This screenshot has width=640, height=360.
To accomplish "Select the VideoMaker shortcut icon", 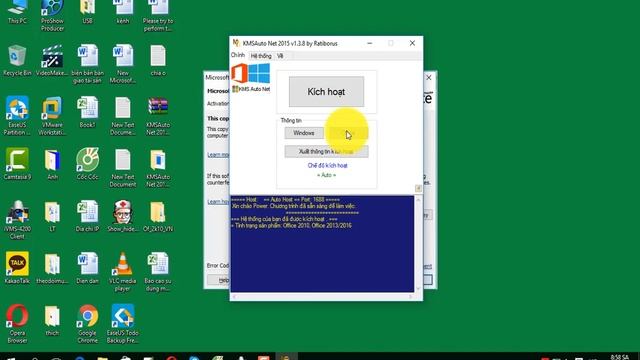I will click(52, 60).
